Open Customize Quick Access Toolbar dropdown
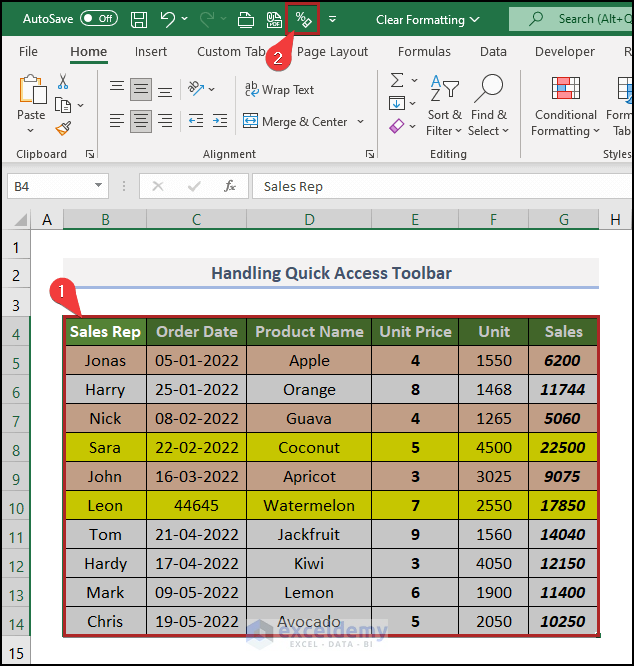Screen dimensions: 634x666 click(332, 19)
